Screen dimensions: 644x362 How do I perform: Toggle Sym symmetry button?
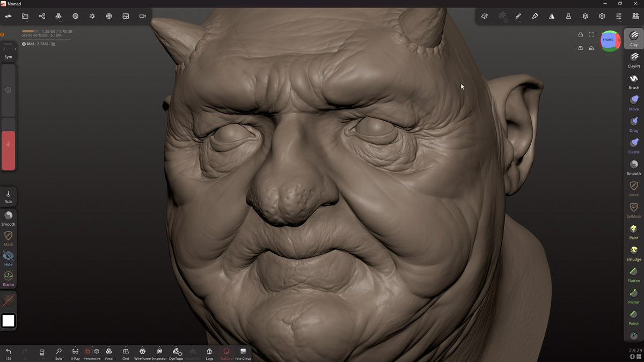tap(8, 51)
